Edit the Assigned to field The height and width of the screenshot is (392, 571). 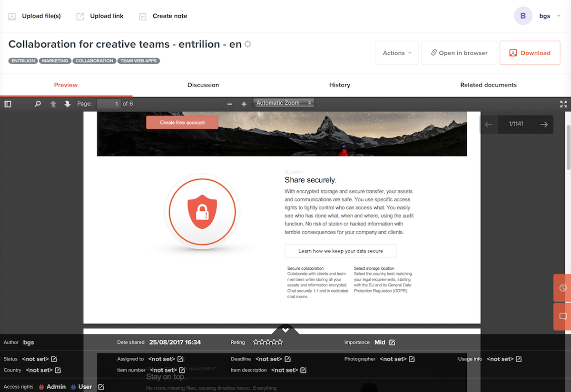pyautogui.click(x=180, y=359)
